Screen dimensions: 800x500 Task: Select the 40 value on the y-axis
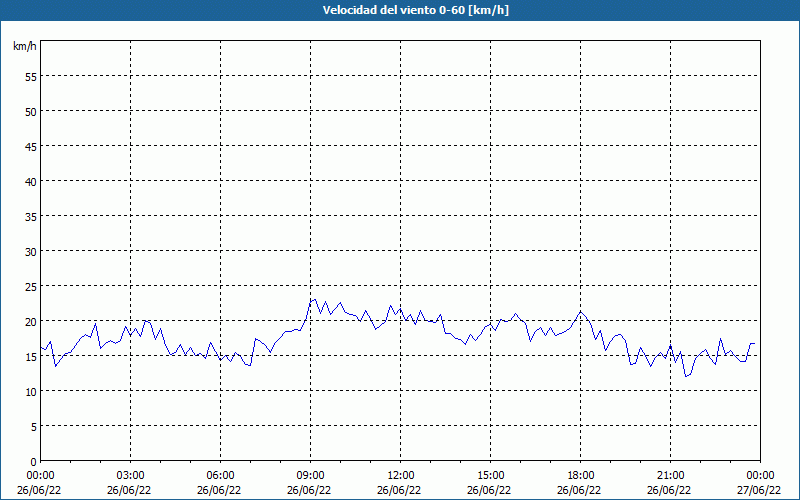tap(31, 182)
